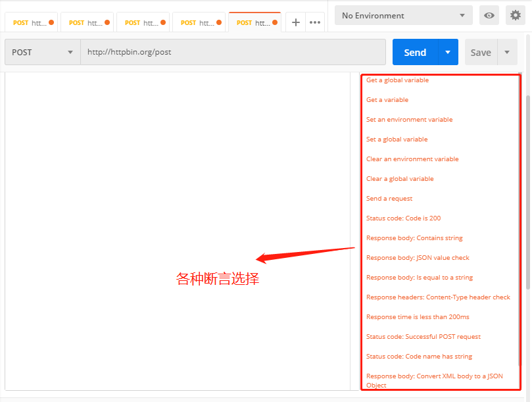
Task: Select the active fifth POST tab
Action: pos(254,23)
